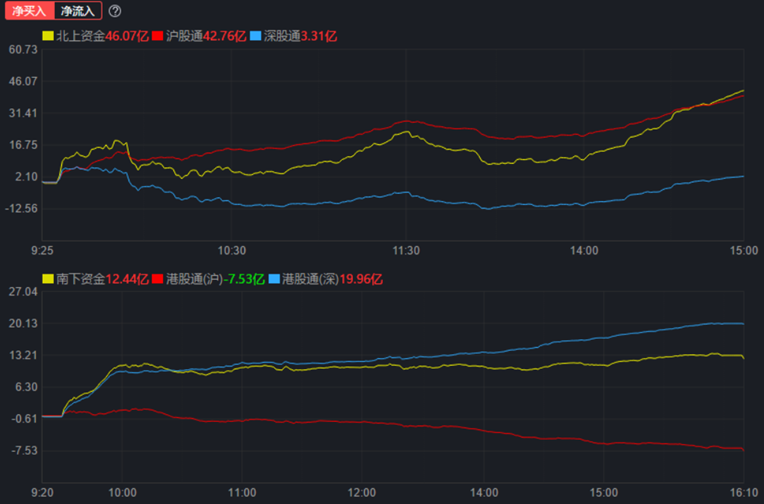
Task: Open the question mark help icon
Action: [115, 11]
